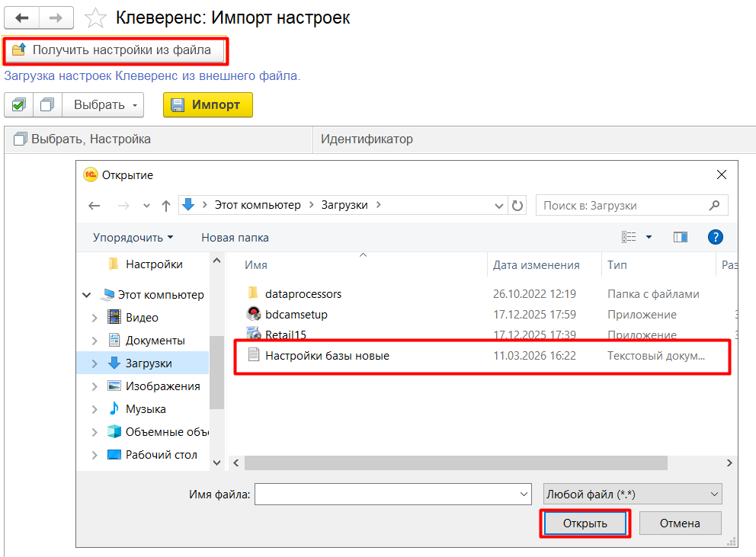Open file dialog help
756x557 pixels.
[715, 237]
